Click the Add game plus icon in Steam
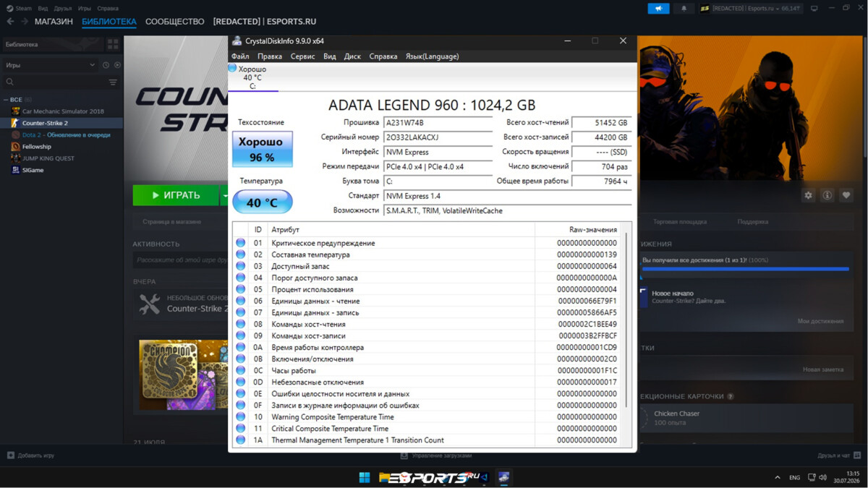 [10, 455]
